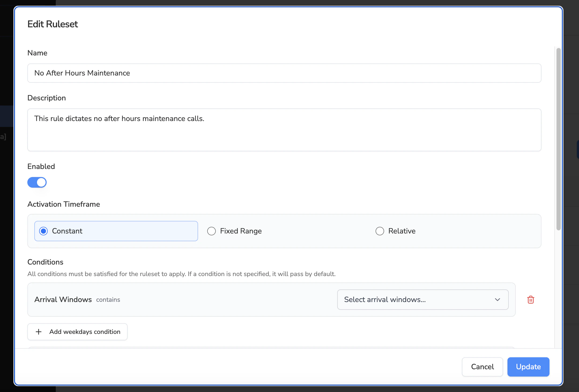Toggle the Enabled switch off
The height and width of the screenshot is (392, 579).
(37, 182)
